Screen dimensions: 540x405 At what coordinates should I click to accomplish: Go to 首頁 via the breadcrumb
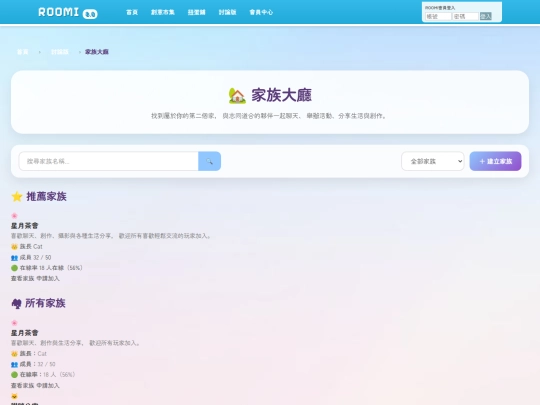pyautogui.click(x=23, y=52)
